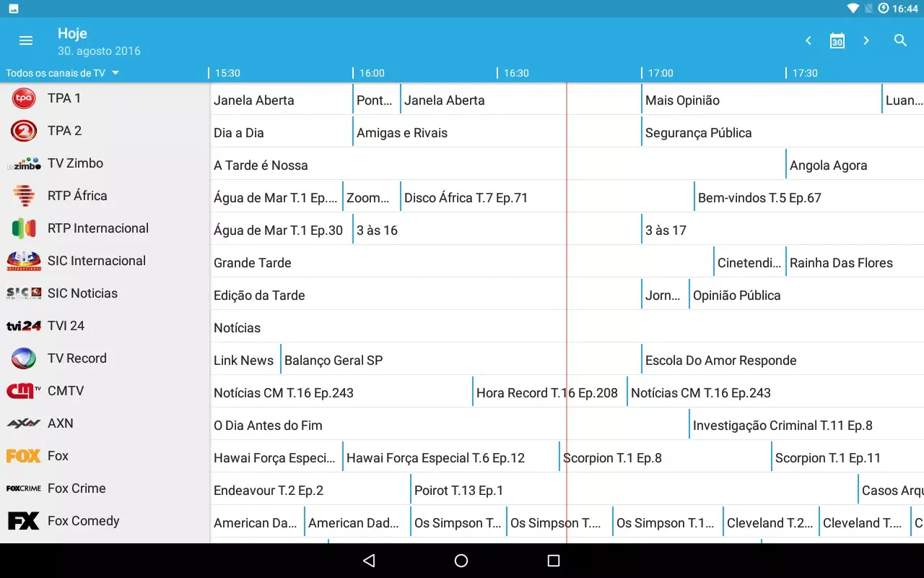Expand the 'Todos os canais de TV' dropdown
Image resolution: width=924 pixels, height=578 pixels.
(62, 73)
